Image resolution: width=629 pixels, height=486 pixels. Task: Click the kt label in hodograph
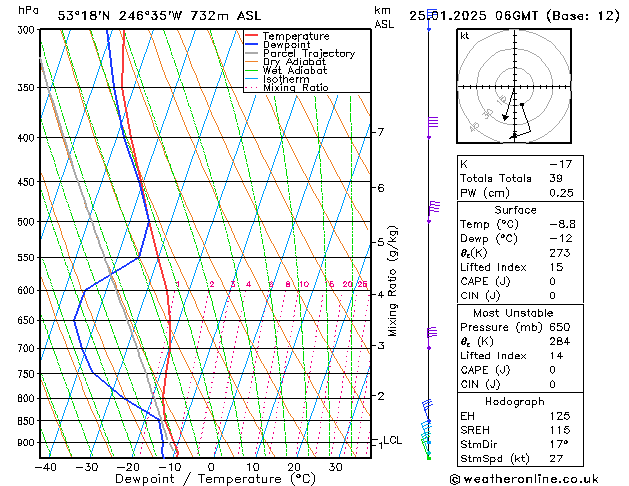point(465,36)
